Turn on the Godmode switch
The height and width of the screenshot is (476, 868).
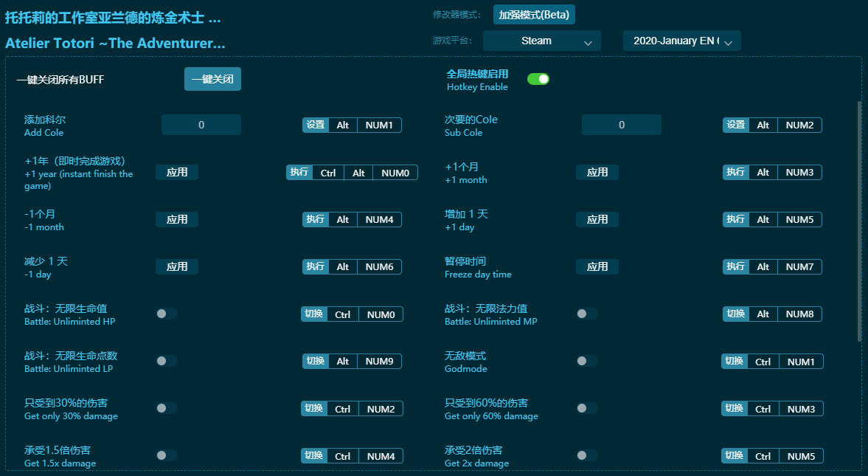(x=587, y=361)
